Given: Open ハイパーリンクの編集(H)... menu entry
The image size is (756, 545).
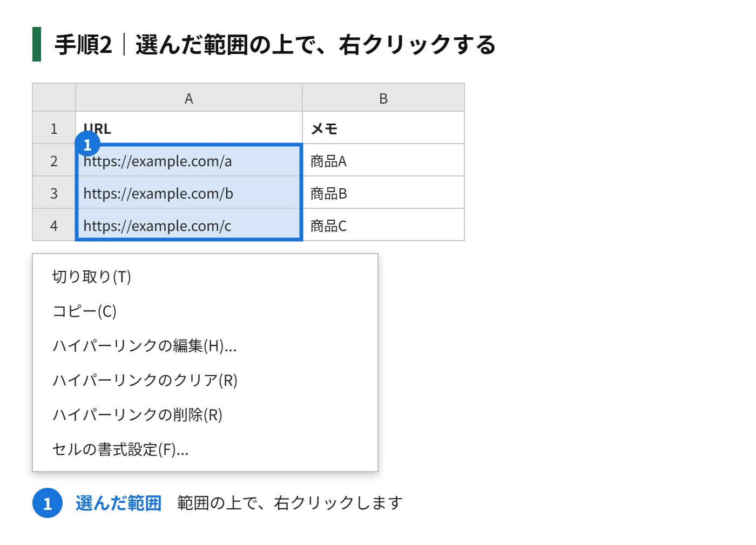Looking at the screenshot, I should click(205, 346).
